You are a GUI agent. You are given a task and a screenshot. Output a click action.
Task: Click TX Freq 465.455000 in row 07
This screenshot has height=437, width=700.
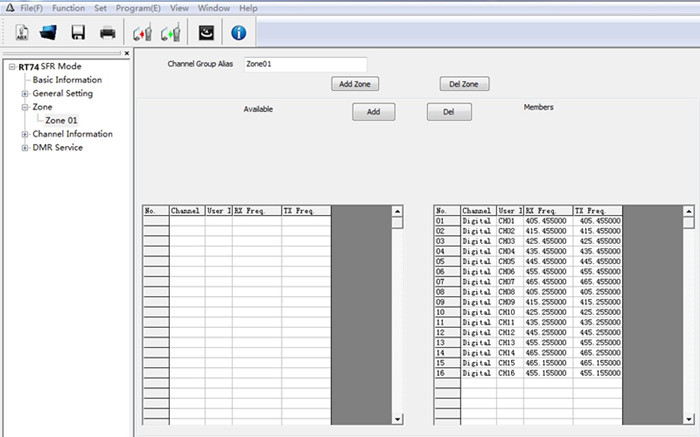[x=598, y=282]
